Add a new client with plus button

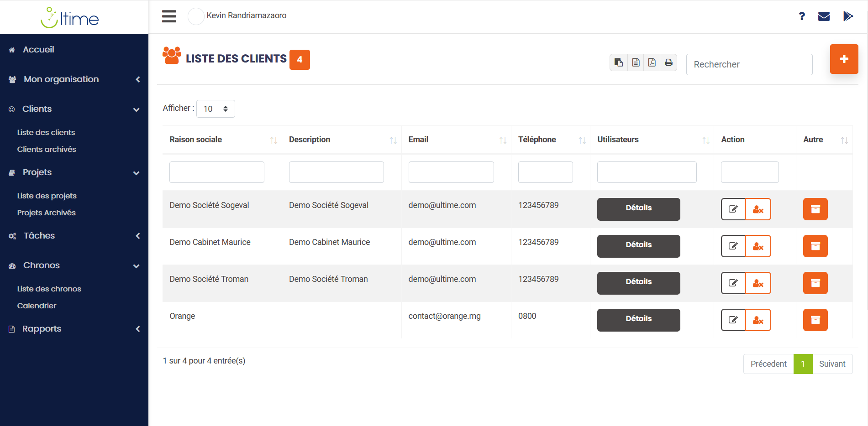pos(844,59)
